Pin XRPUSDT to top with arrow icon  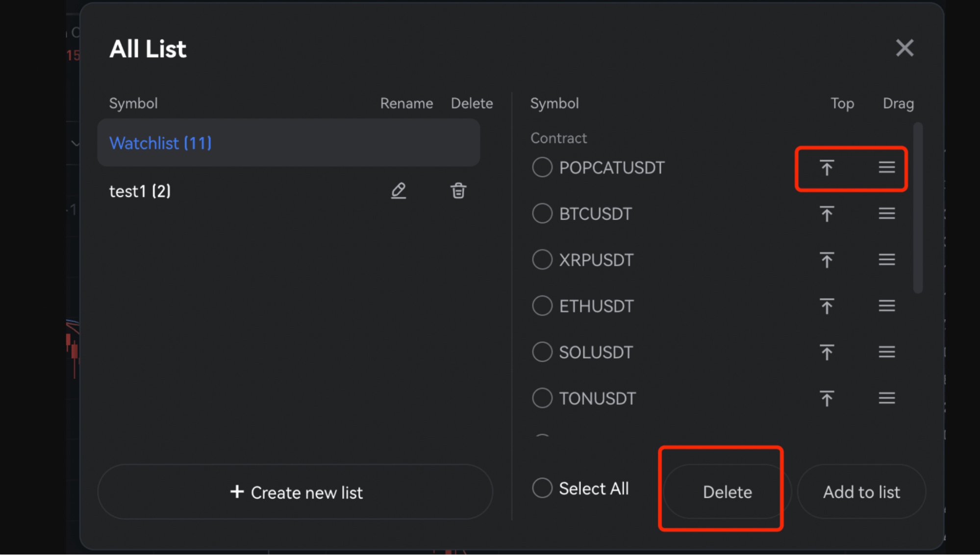point(827,260)
